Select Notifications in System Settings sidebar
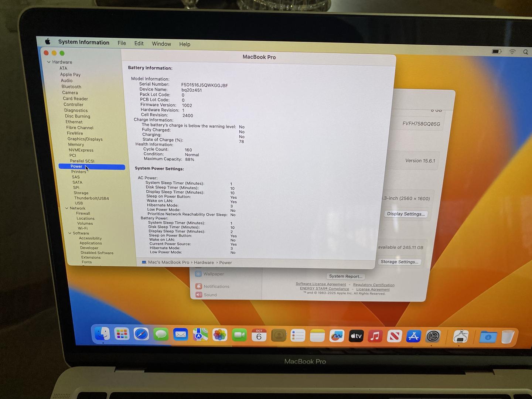 pos(212,286)
